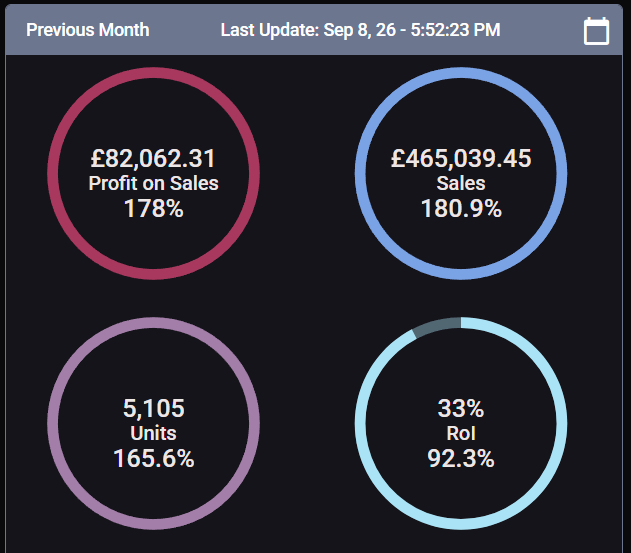This screenshot has height=553, width=631.
Task: Select the 5,105 units value
Action: coord(153,408)
